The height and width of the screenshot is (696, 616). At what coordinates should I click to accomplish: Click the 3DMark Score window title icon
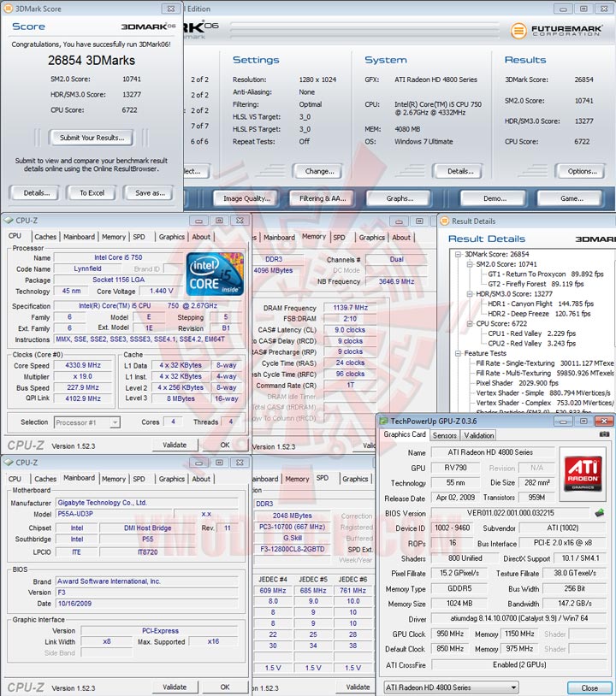point(8,9)
